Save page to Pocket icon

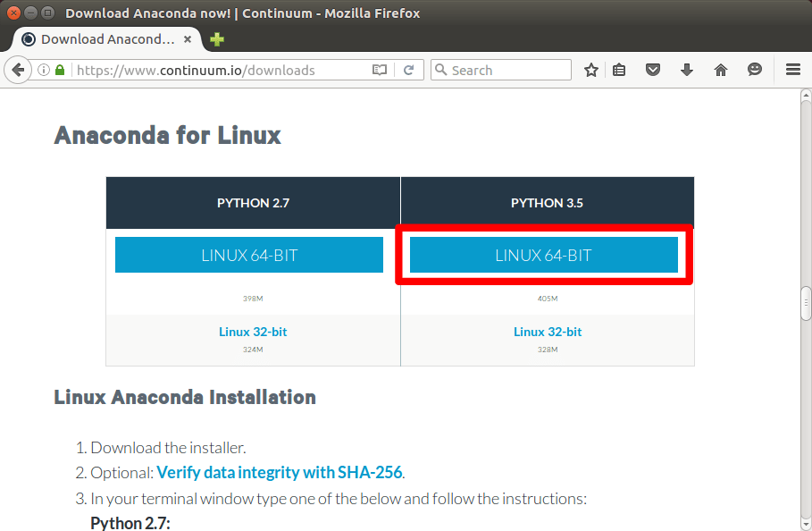[652, 70]
